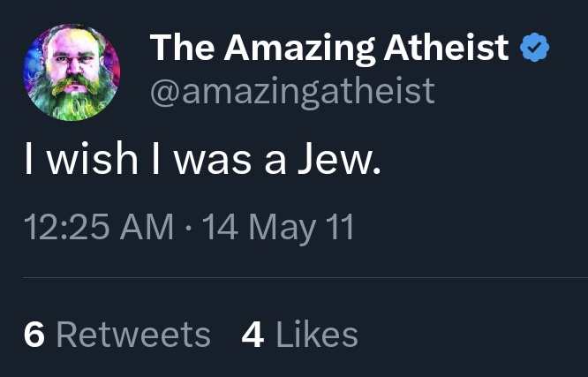Click the word 'The' in the display name

pos(182,48)
